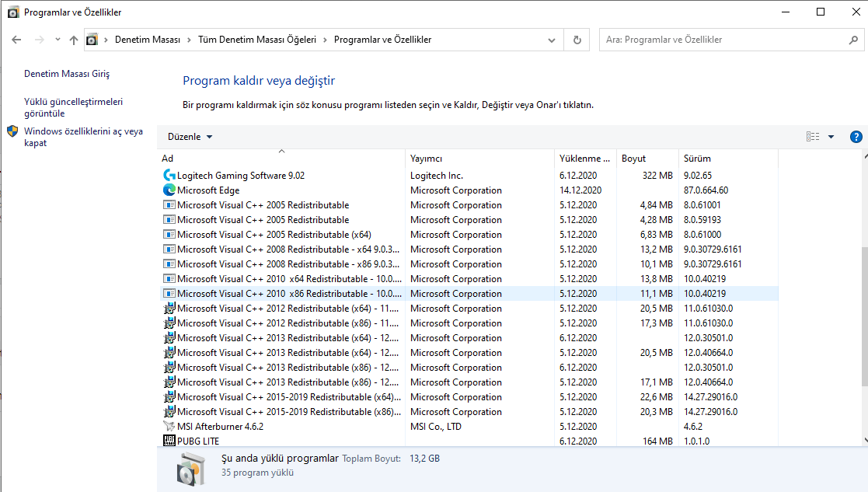868x492 pixels.
Task: Click 35 program yüklü status text
Action: pos(257,473)
